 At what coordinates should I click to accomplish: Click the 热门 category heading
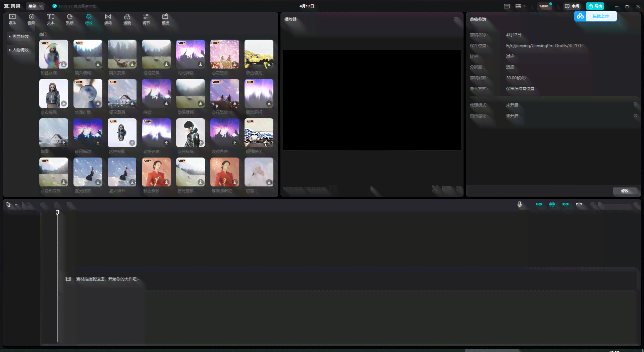click(43, 34)
